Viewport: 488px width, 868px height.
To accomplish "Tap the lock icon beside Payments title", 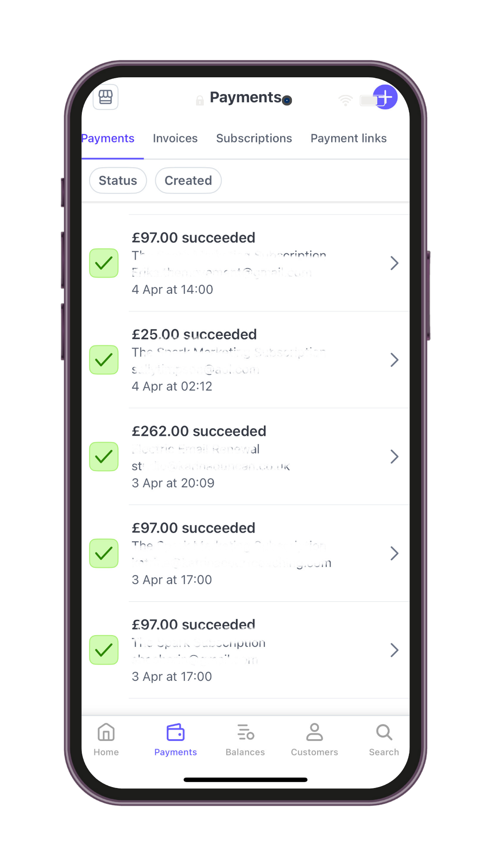I will (200, 100).
